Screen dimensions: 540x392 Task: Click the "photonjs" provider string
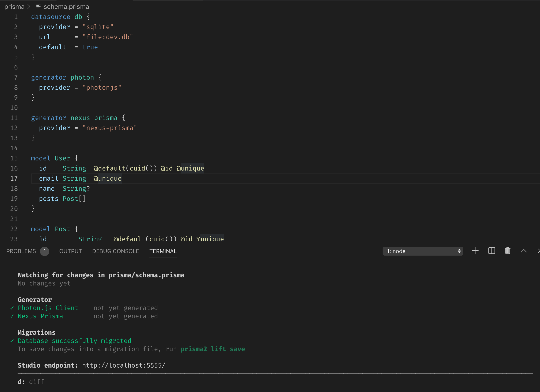point(102,87)
